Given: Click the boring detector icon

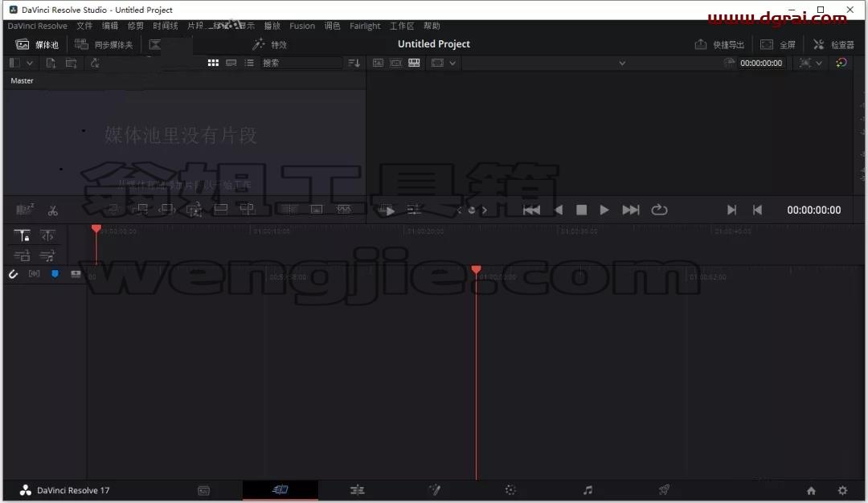Looking at the screenshot, I should pos(24,210).
